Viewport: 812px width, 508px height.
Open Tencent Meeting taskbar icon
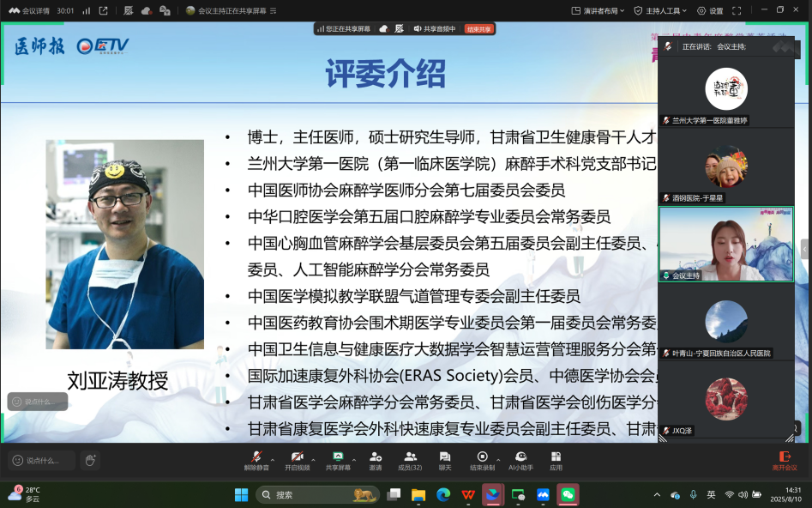click(543, 494)
